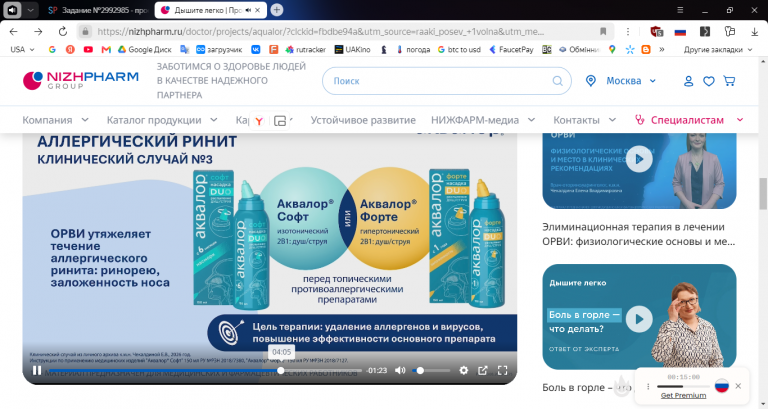Open the погода bookmark

coord(413,49)
